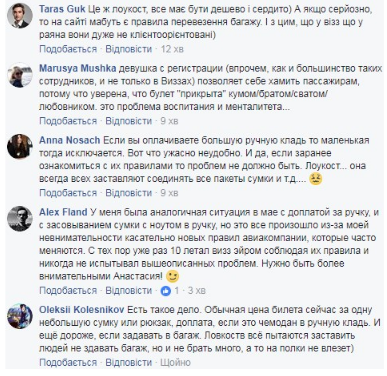Open the Oleksii Kolesnikov name link
The image size is (387, 376).
coord(82,309)
